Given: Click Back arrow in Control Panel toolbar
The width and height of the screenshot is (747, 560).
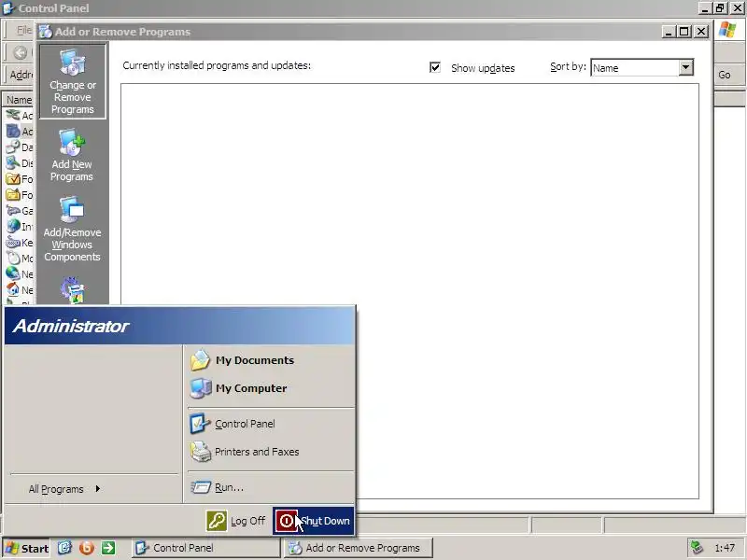Looking at the screenshot, I should [x=20, y=52].
